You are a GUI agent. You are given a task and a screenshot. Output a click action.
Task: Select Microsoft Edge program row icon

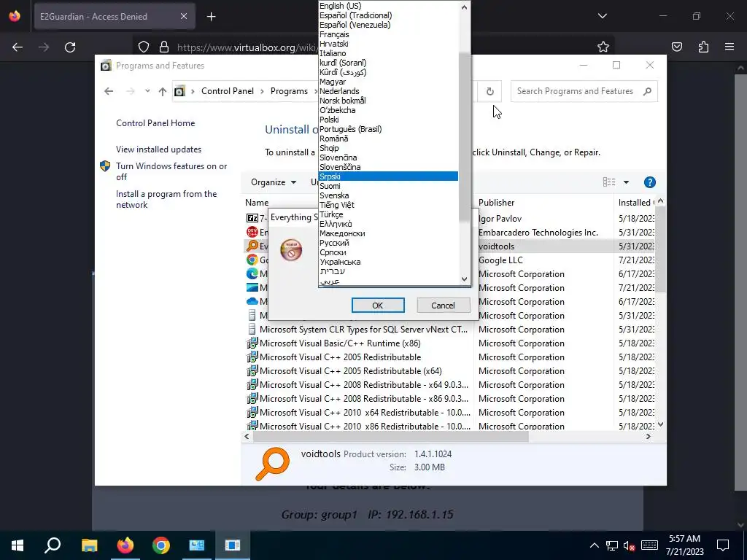coord(252,274)
